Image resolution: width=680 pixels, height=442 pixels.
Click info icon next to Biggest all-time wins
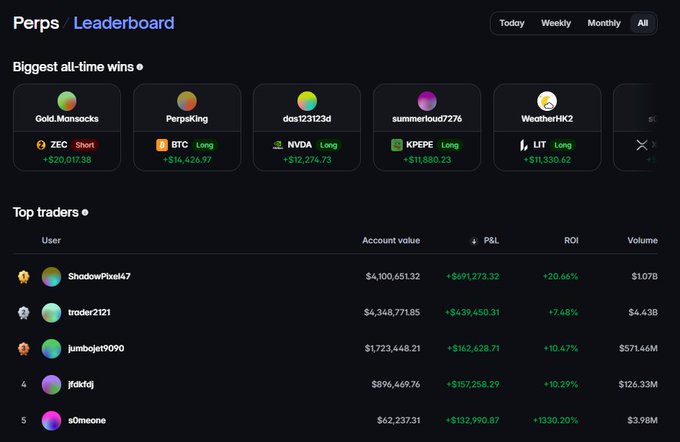click(x=140, y=67)
